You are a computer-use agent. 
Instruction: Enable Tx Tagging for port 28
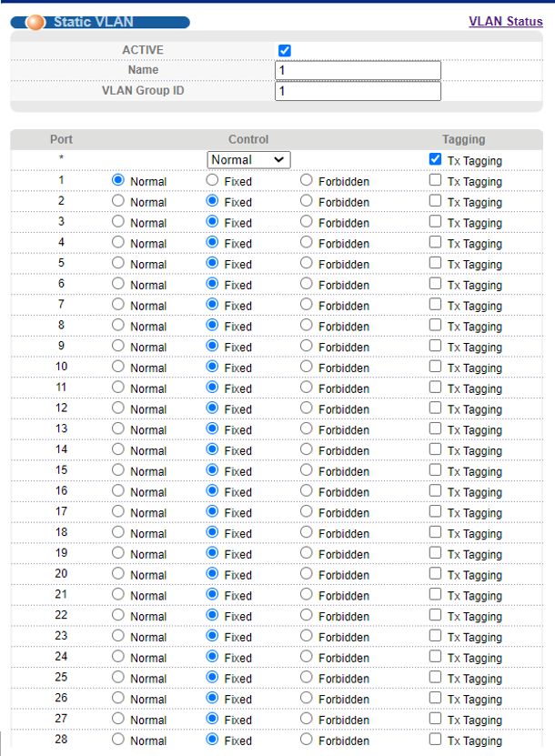(x=435, y=740)
